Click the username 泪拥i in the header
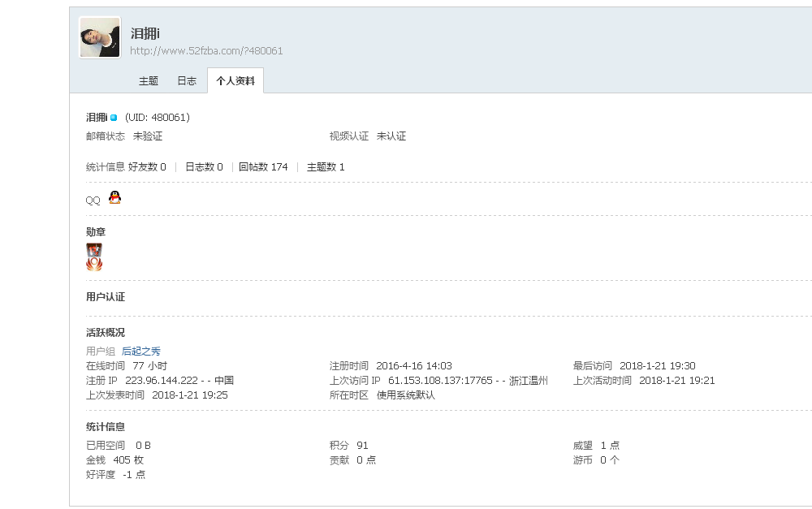812x509 pixels. (x=145, y=33)
